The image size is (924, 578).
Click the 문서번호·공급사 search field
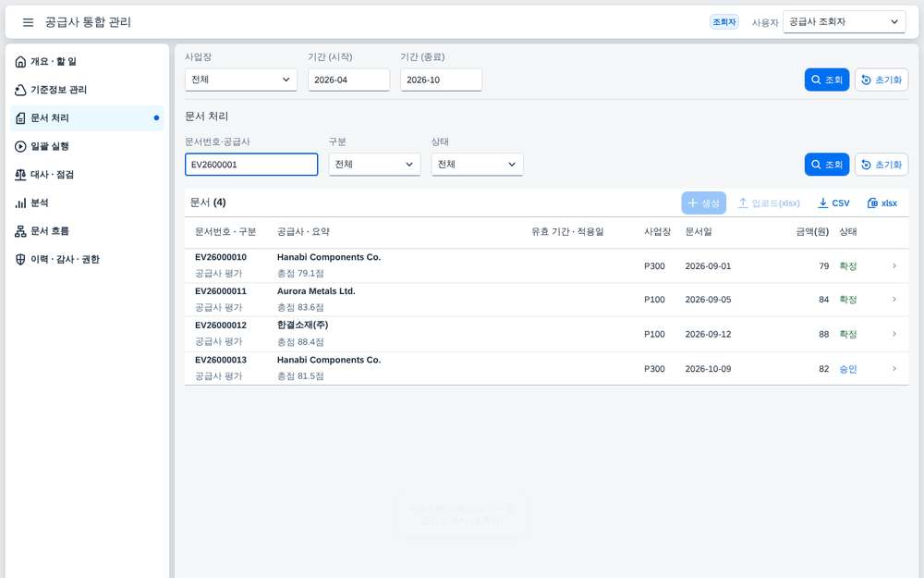click(251, 165)
